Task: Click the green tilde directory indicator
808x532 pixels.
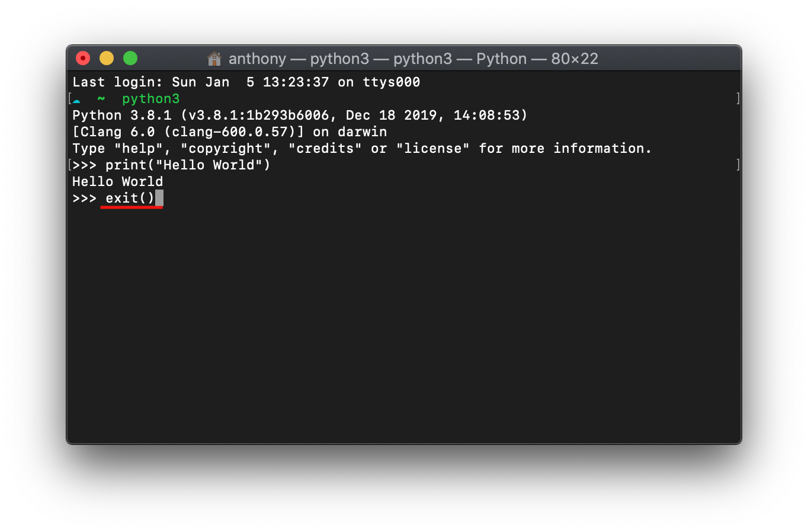Action: point(101,99)
